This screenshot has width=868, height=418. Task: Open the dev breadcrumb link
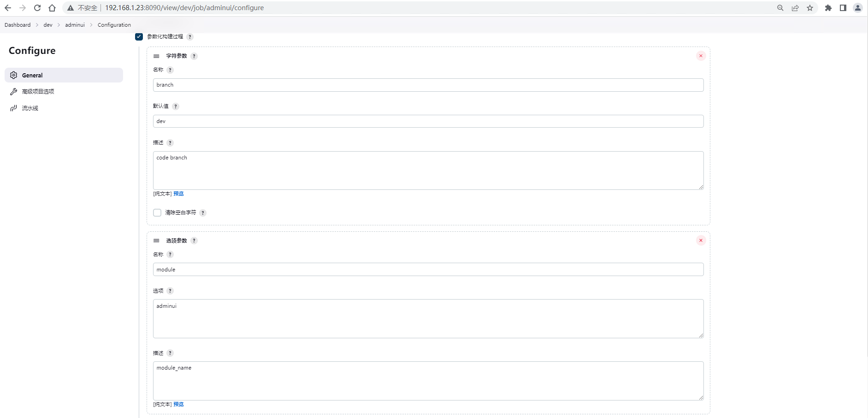click(x=48, y=25)
